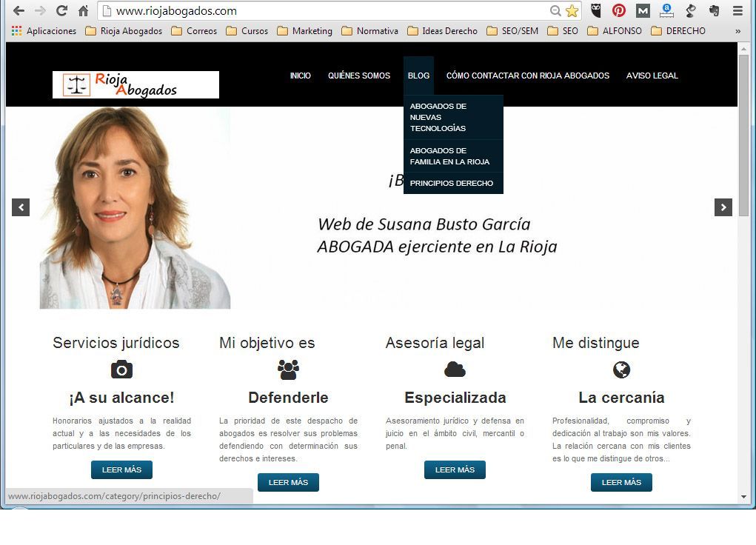Click the BLOG menu item

pos(418,76)
